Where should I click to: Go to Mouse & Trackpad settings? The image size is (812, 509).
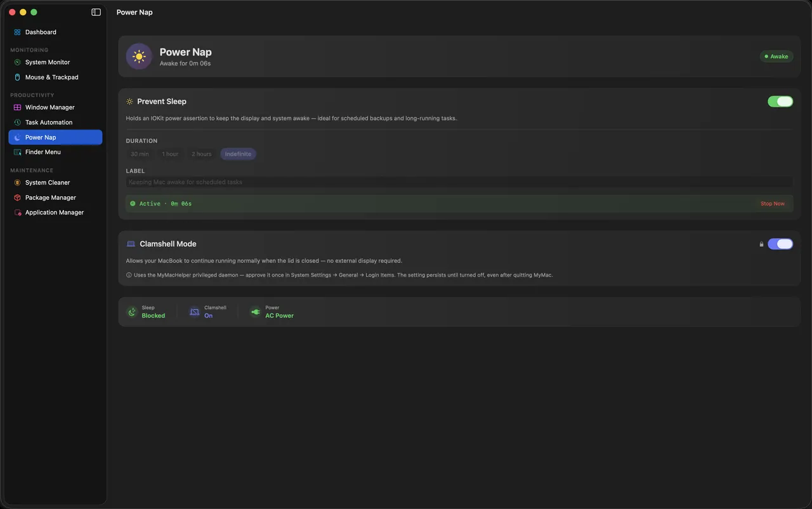(x=55, y=77)
